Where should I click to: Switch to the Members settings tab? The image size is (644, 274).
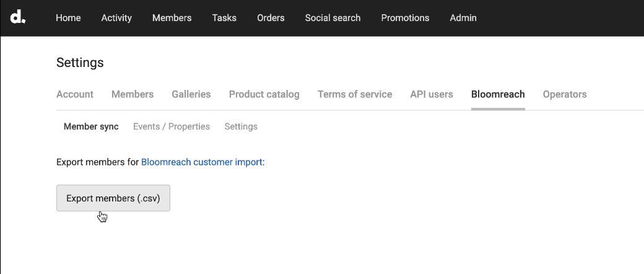tap(133, 94)
